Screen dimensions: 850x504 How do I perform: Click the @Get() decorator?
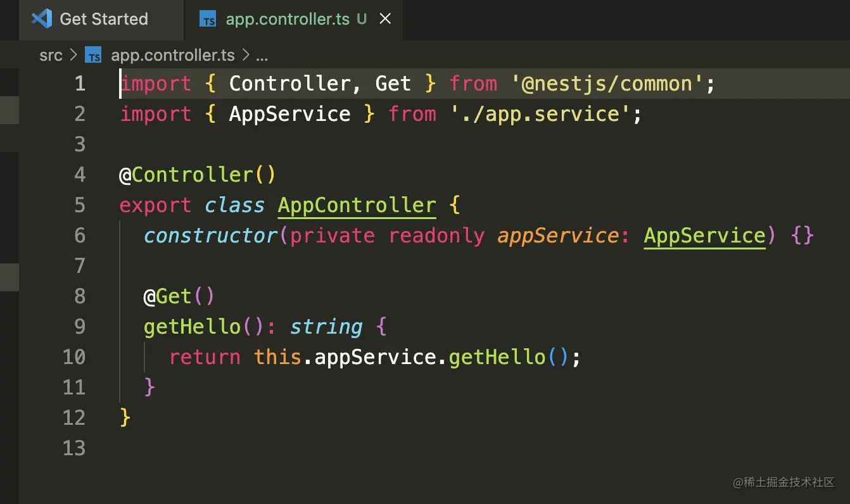tap(179, 296)
